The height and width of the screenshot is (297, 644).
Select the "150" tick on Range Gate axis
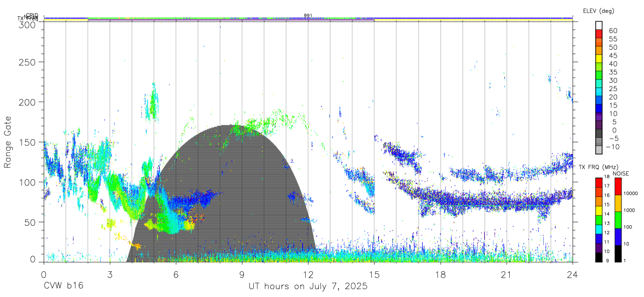click(x=28, y=142)
